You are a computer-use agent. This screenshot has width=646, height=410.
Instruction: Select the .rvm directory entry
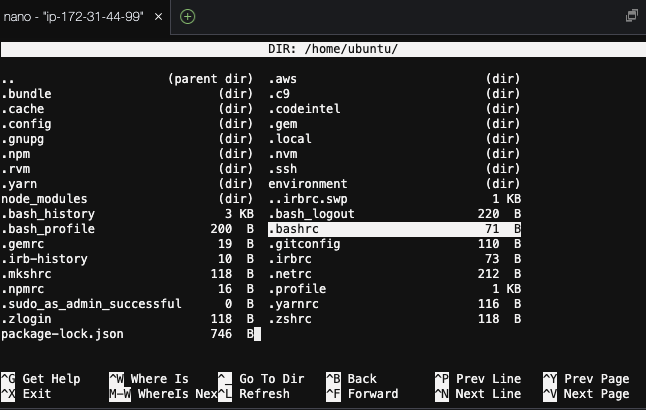tap(127, 169)
